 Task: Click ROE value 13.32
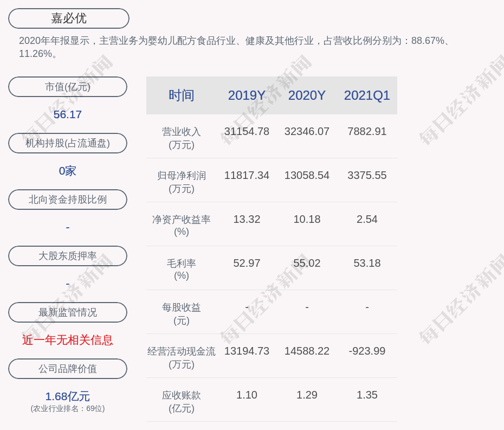point(247,220)
